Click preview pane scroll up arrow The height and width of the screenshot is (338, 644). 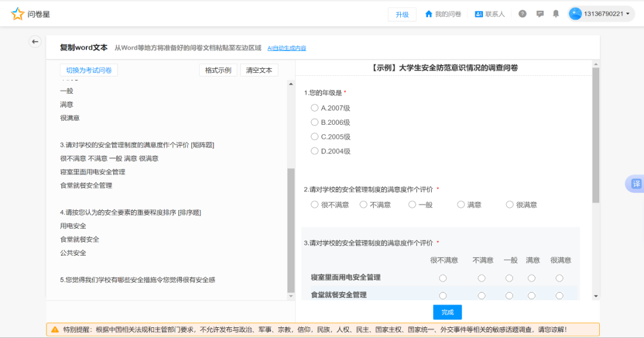tap(596, 64)
